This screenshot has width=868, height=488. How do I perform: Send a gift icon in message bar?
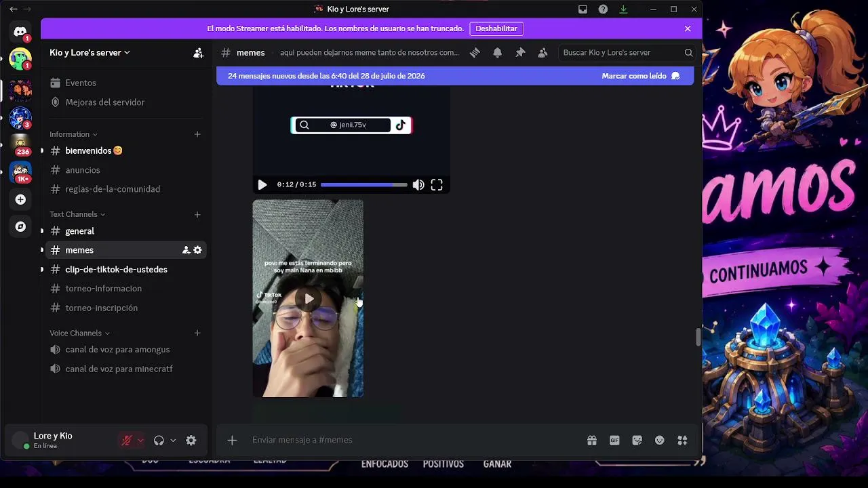(x=592, y=441)
